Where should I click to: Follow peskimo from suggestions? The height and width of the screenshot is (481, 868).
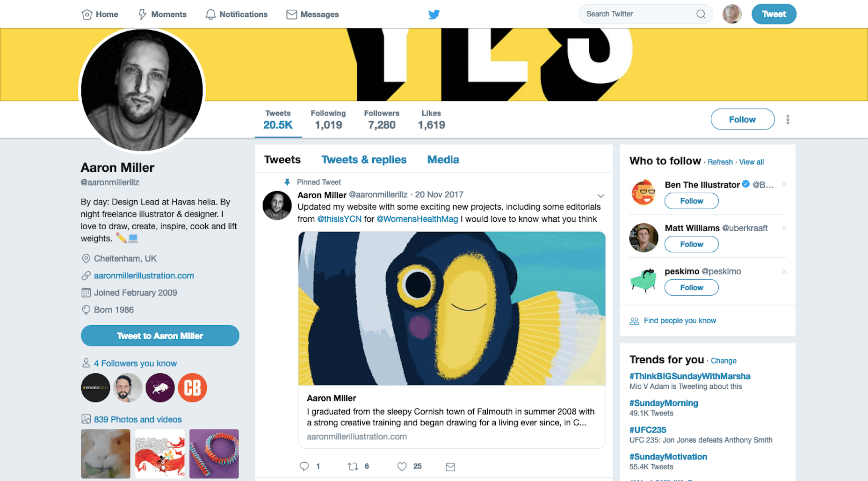[x=691, y=287]
